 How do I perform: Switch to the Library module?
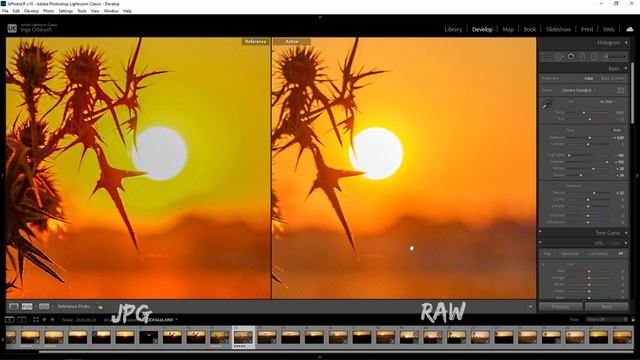[x=453, y=29]
